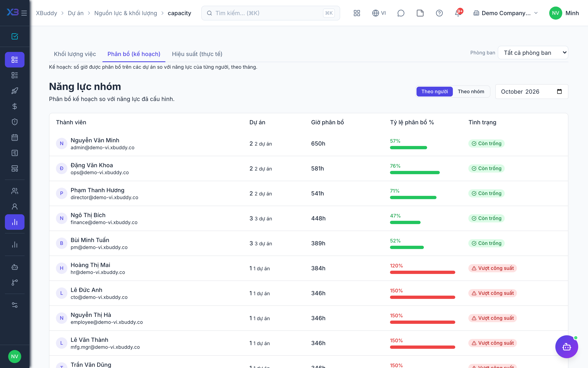Image resolution: width=588 pixels, height=368 pixels.
Task: Switch to Hiệu suất (thực tế) tab
Action: pyautogui.click(x=197, y=54)
